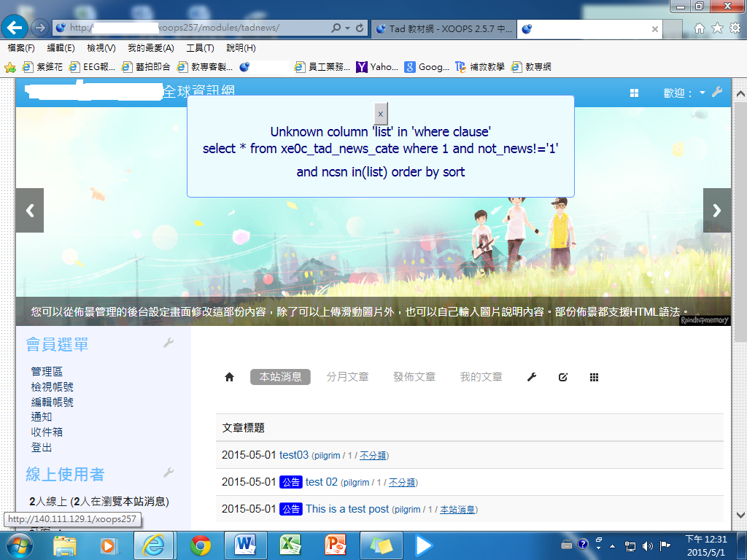Click wrench icon beside 會員選單 heading
The width and height of the screenshot is (747, 560).
tap(169, 343)
